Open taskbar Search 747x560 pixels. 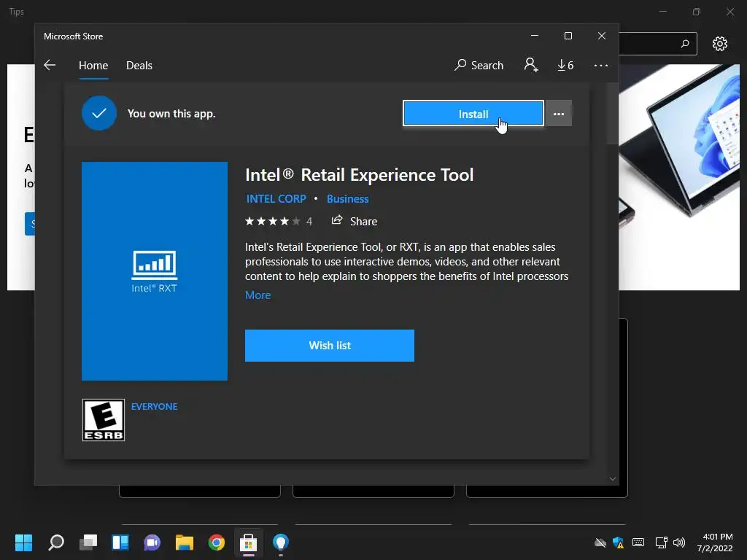[56, 542]
